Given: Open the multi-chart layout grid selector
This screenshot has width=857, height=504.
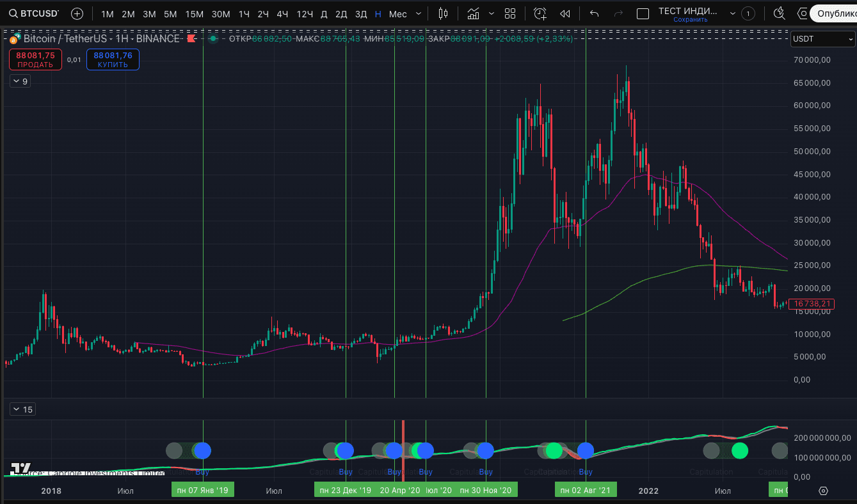Looking at the screenshot, I should coord(510,13).
